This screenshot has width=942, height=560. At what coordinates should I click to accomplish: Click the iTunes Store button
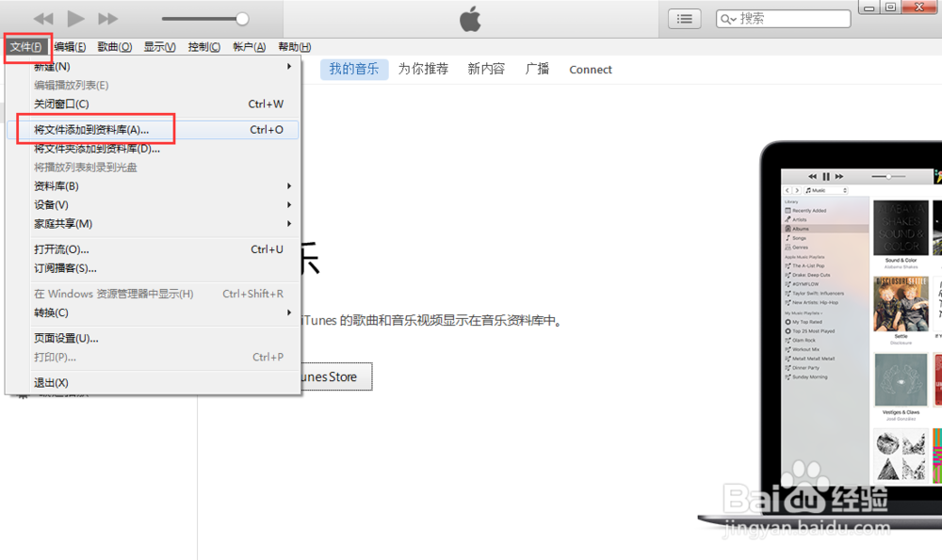336,376
